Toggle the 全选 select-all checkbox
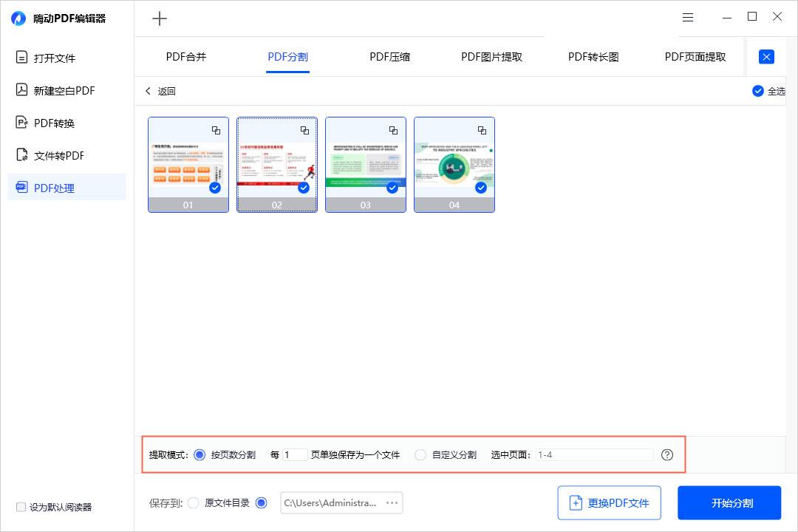The image size is (798, 532). 758,91
